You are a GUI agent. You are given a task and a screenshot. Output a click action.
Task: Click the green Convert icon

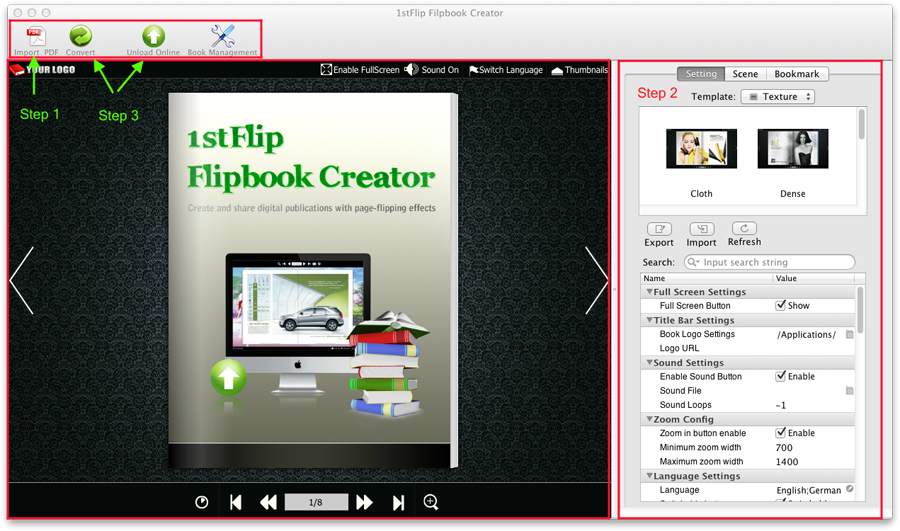(80, 36)
